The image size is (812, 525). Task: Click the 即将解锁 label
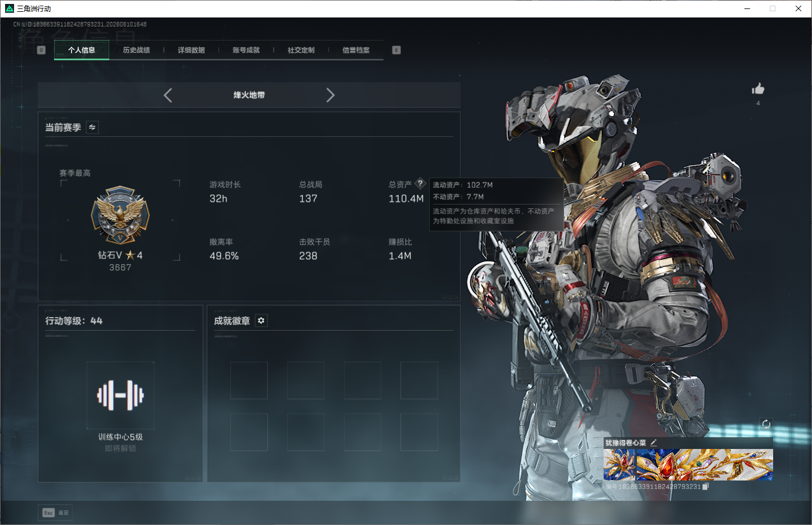point(121,448)
